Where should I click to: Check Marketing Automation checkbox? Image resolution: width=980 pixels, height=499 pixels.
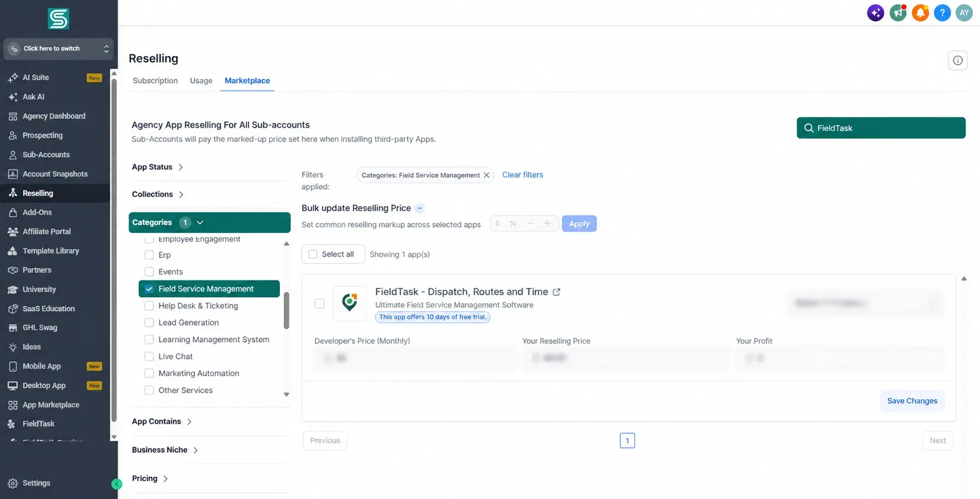pos(149,373)
